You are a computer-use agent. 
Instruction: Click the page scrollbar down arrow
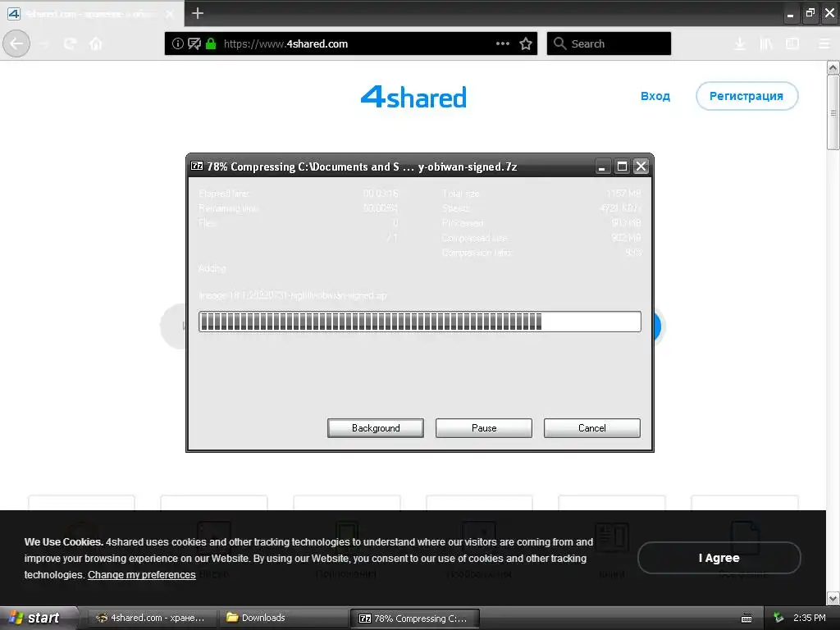click(833, 598)
